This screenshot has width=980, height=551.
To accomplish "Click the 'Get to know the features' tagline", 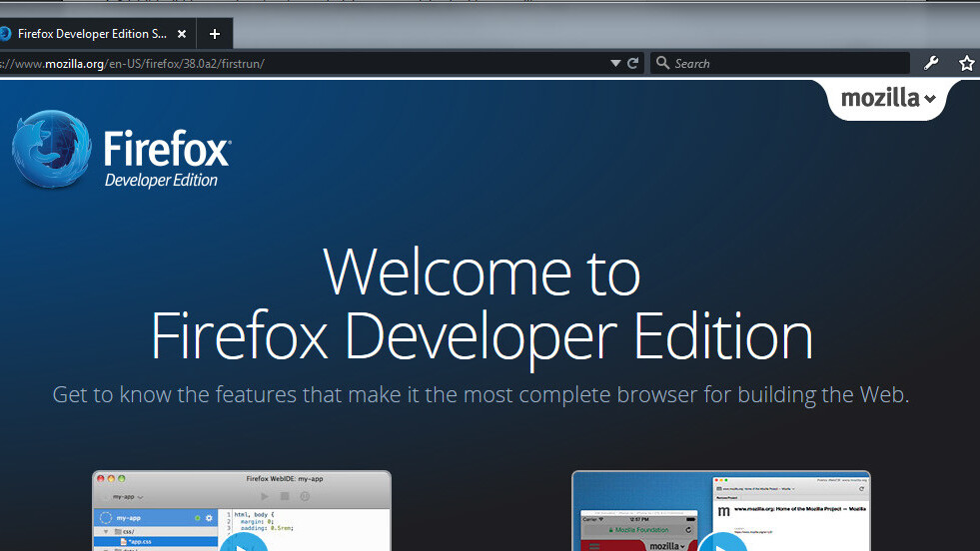I will [481, 394].
